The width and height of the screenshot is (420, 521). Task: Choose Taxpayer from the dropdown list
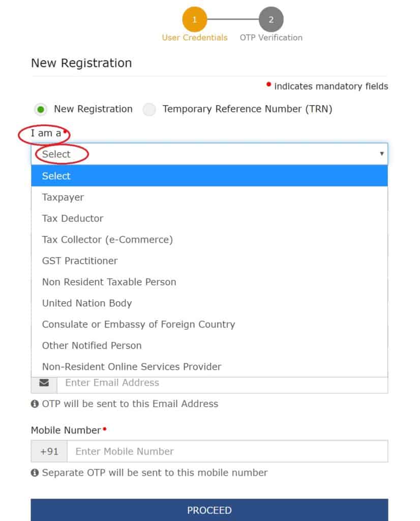[209, 197]
